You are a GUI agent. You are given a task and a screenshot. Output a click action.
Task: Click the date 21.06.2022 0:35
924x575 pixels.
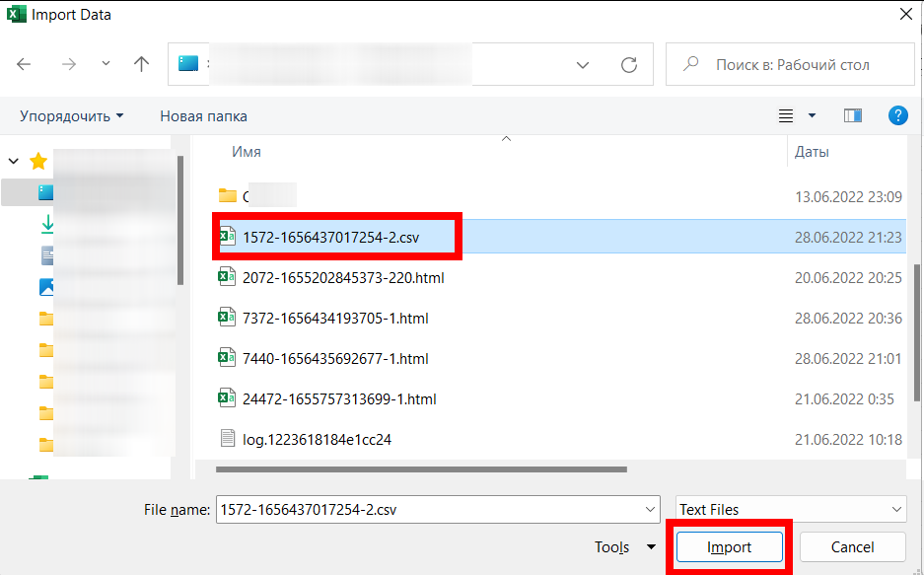point(844,398)
